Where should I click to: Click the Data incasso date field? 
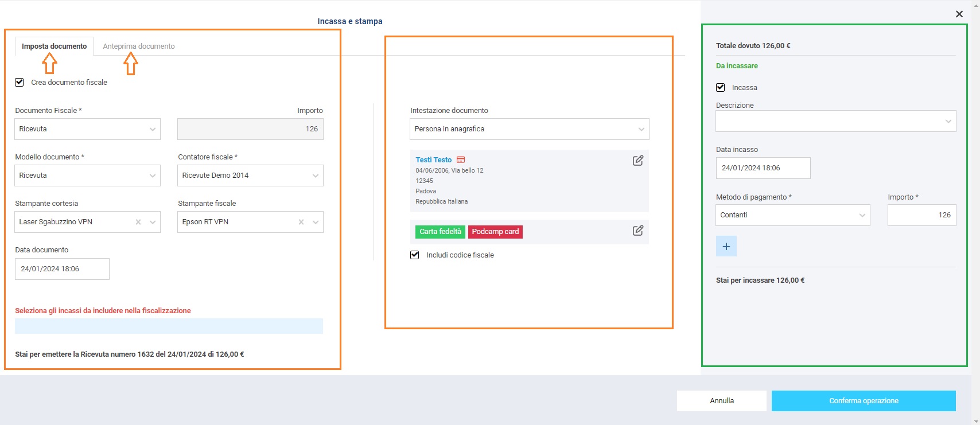[x=763, y=168]
